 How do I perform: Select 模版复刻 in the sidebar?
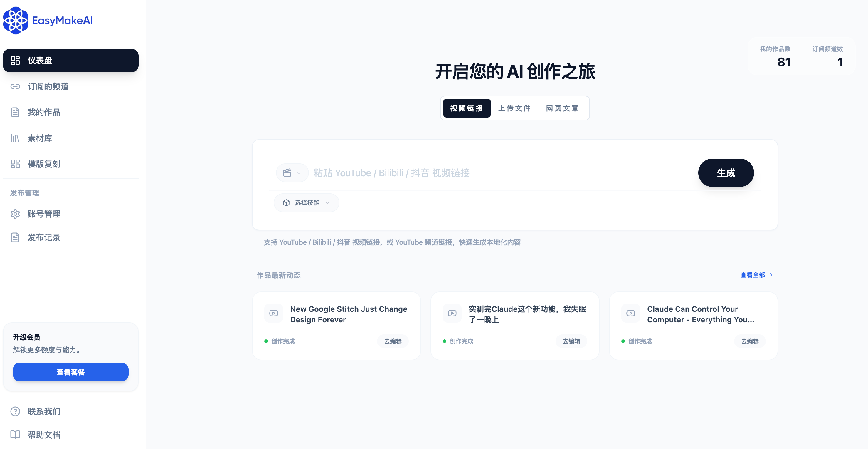point(44,164)
